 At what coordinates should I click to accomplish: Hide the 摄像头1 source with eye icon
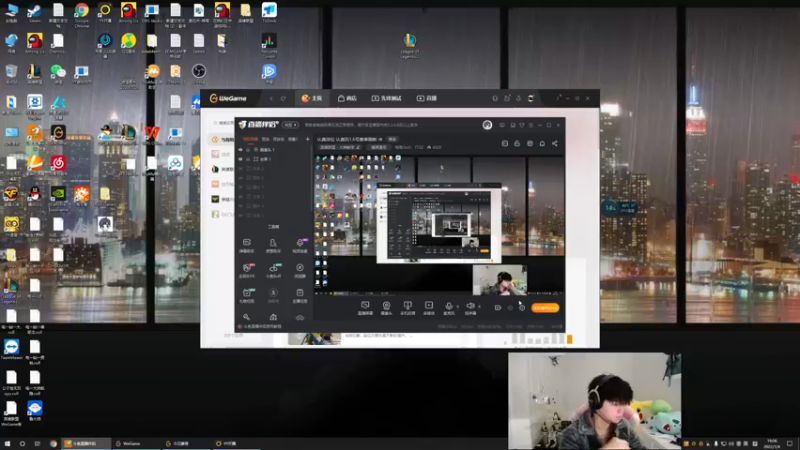tap(240, 149)
